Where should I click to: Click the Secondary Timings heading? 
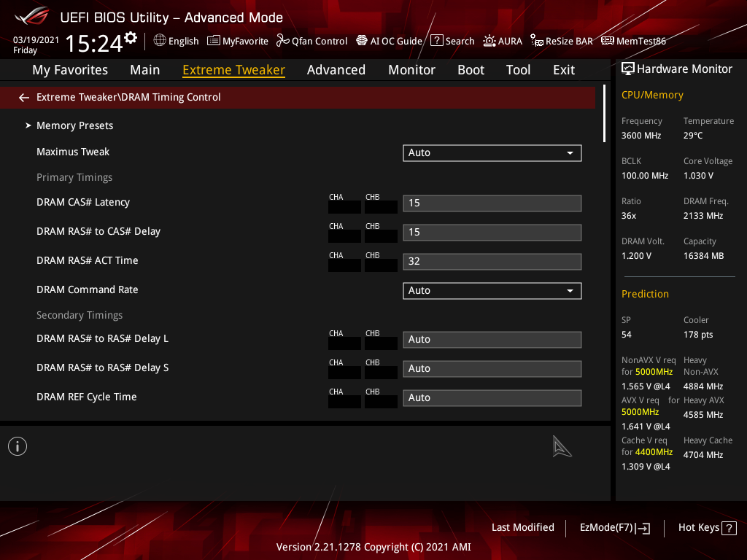80,315
